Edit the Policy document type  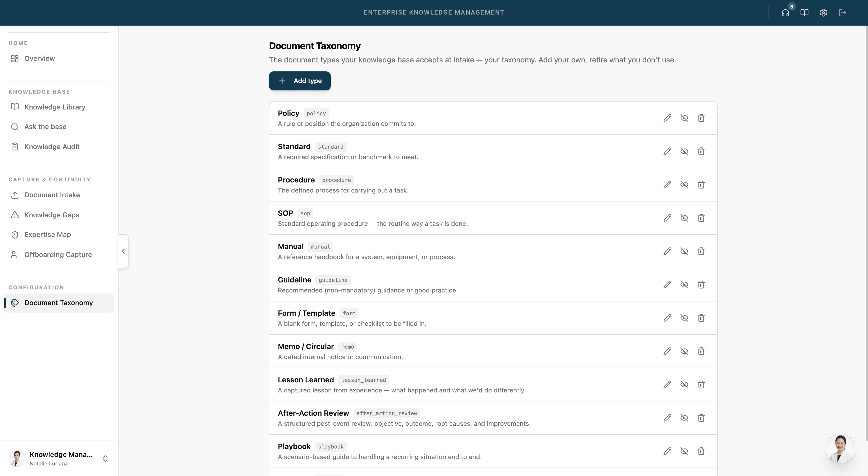667,118
